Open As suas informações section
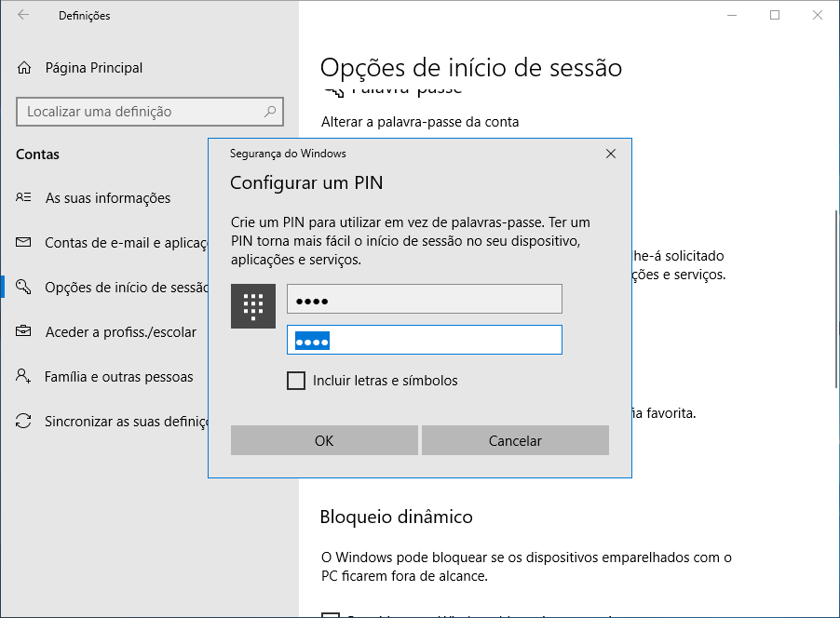 (x=107, y=198)
